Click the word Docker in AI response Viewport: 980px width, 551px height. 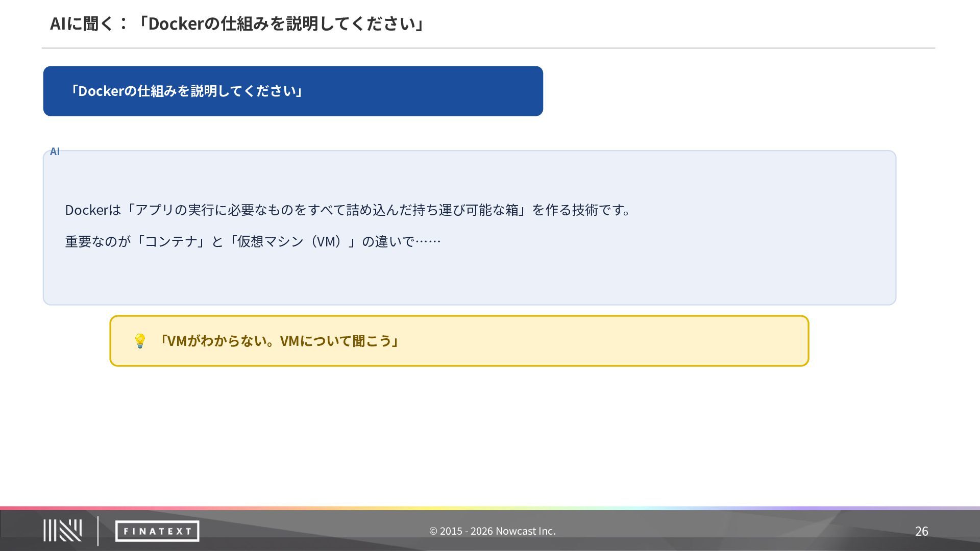pos(87,210)
